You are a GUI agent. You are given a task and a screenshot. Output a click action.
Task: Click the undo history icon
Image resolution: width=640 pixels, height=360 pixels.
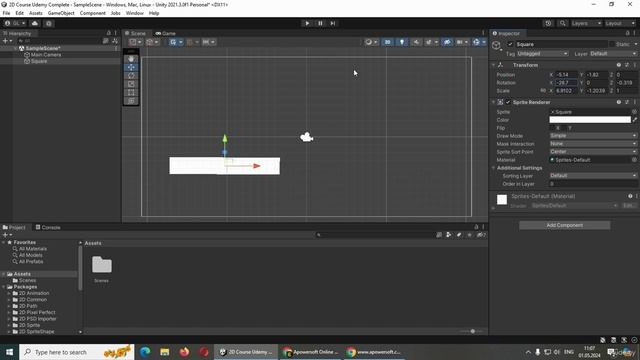(x=548, y=23)
